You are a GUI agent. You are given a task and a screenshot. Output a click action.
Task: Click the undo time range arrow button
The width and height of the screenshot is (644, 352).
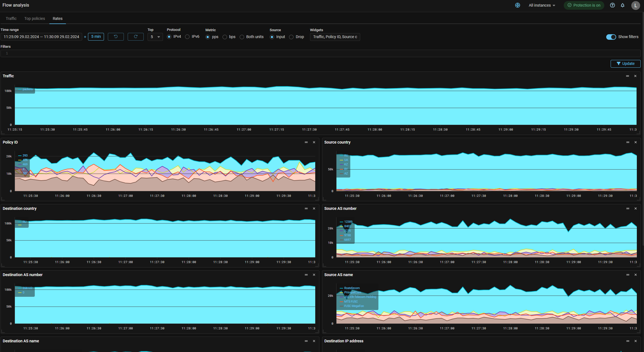click(116, 37)
